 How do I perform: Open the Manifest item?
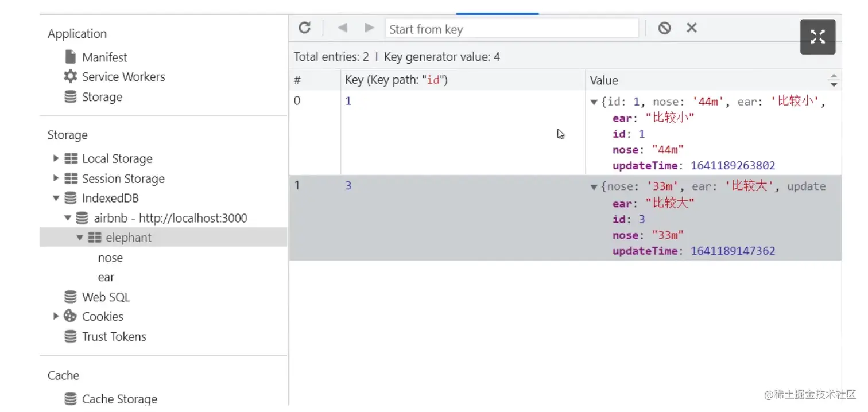pyautogui.click(x=104, y=57)
